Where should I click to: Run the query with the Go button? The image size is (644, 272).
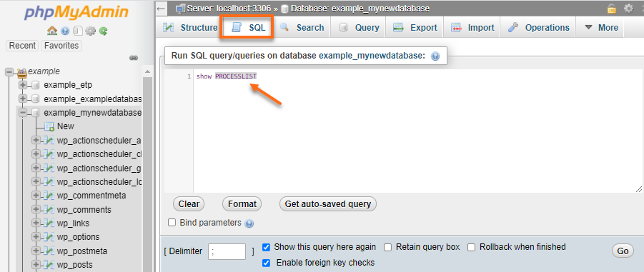(623, 251)
